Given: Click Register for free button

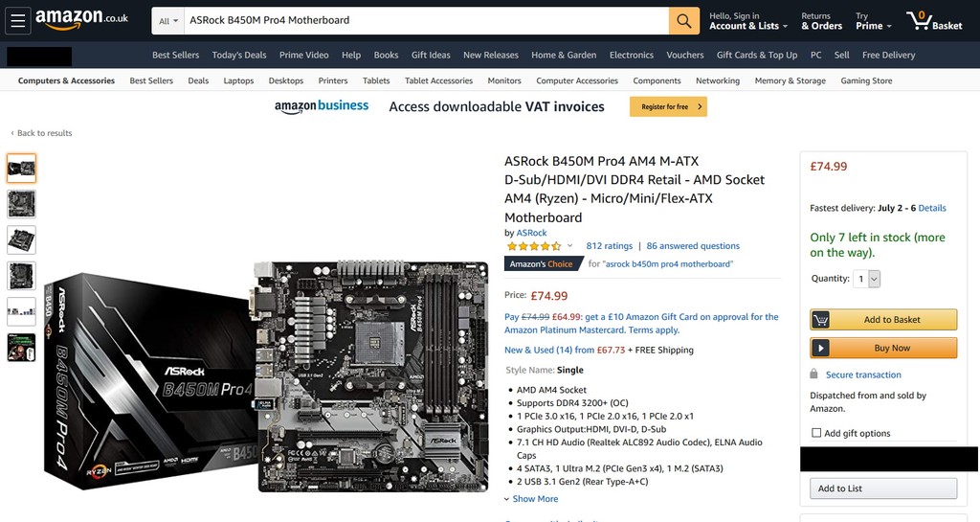Looking at the screenshot, I should 668,107.
